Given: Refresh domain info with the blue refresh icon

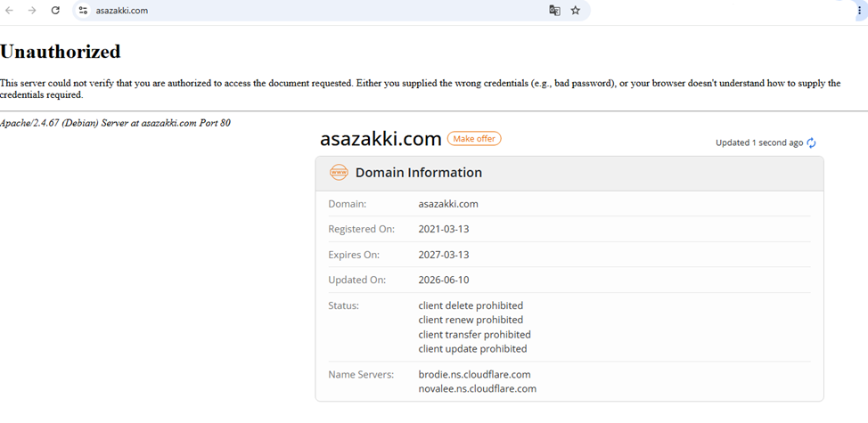Looking at the screenshot, I should [811, 142].
